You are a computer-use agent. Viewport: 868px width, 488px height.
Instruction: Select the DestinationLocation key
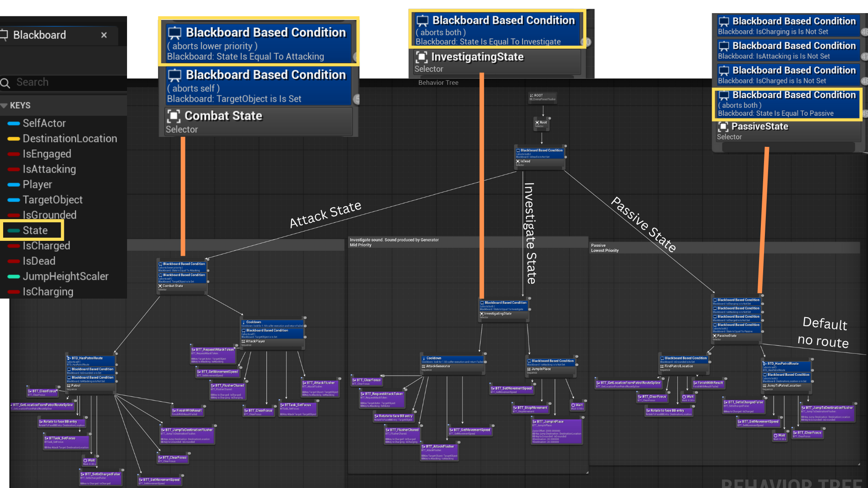(70, 139)
